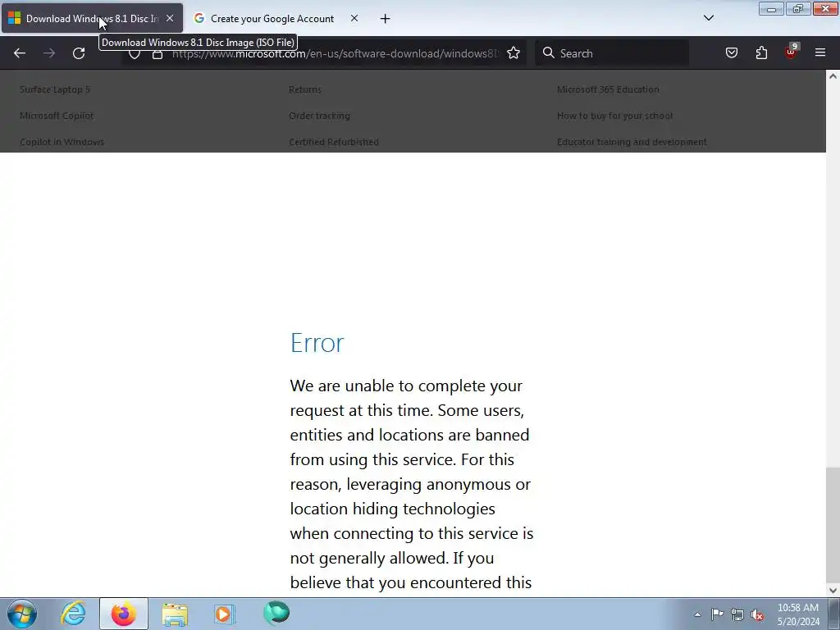Switch to Download Windows 8.1 Disc Image tab
The width and height of the screenshot is (840, 630).
(92, 18)
